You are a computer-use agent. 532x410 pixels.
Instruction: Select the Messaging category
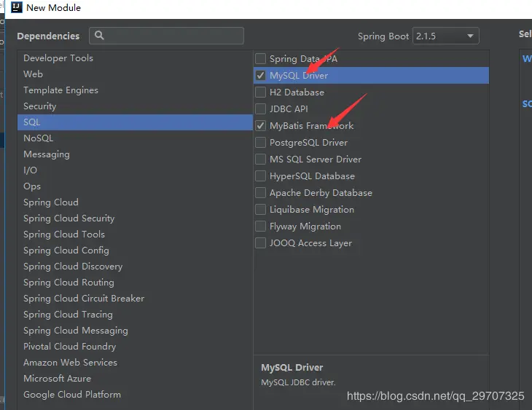[x=135, y=154]
